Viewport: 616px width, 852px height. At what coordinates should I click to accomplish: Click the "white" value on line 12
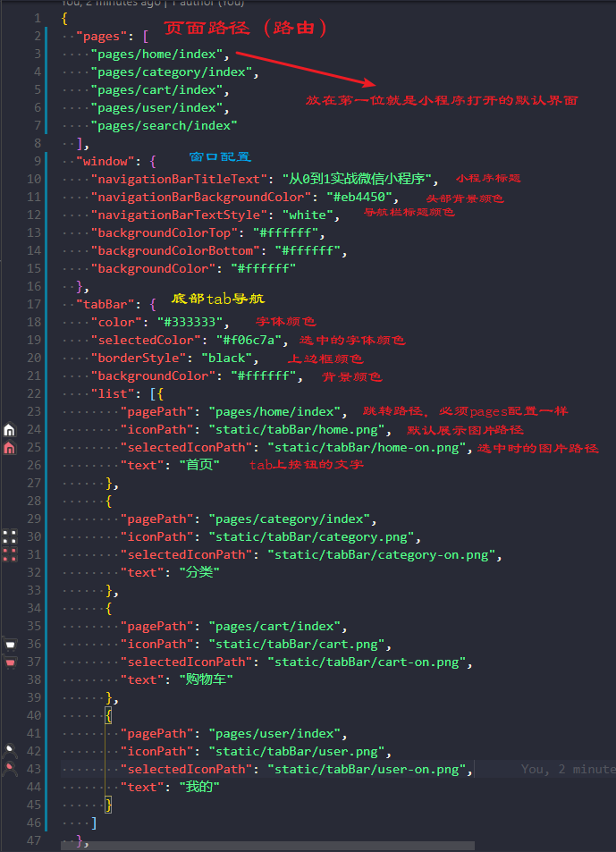point(308,215)
